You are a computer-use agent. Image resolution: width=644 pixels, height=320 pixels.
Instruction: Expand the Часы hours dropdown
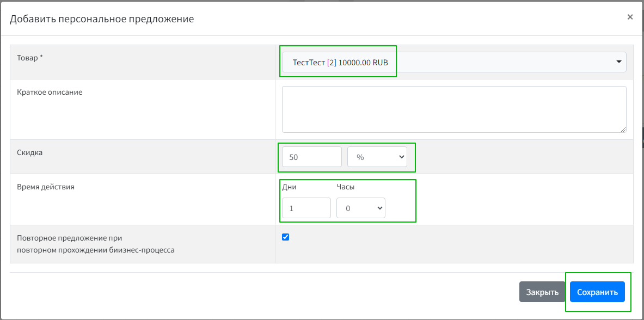tap(360, 208)
